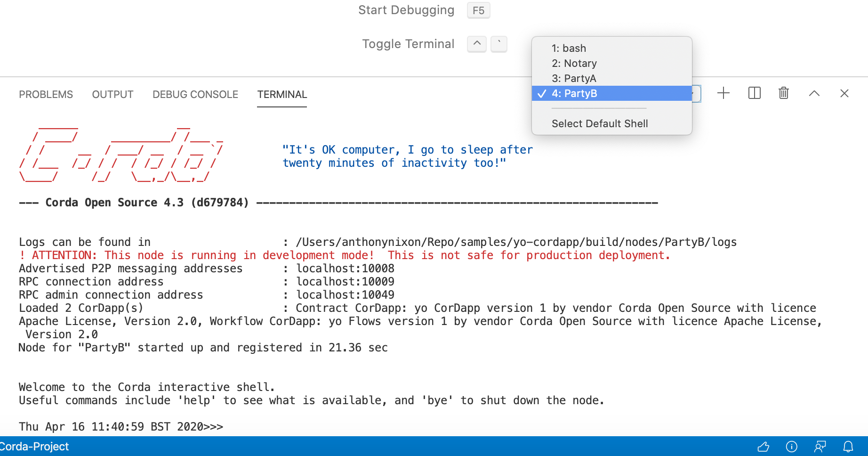Click 'Node for "PartyB" started up' line
This screenshot has height=456, width=868.
203,348
